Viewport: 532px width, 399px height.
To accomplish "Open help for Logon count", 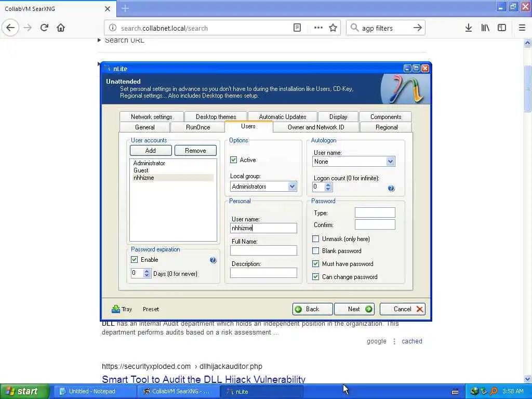I will (x=391, y=188).
